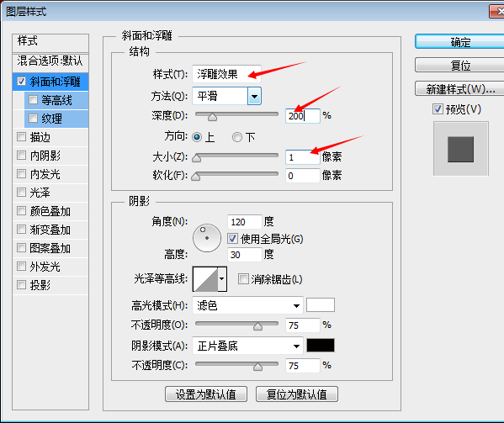The height and width of the screenshot is (423, 504).
Task: Check the 图案叠加 style checkbox
Action: coord(22,248)
